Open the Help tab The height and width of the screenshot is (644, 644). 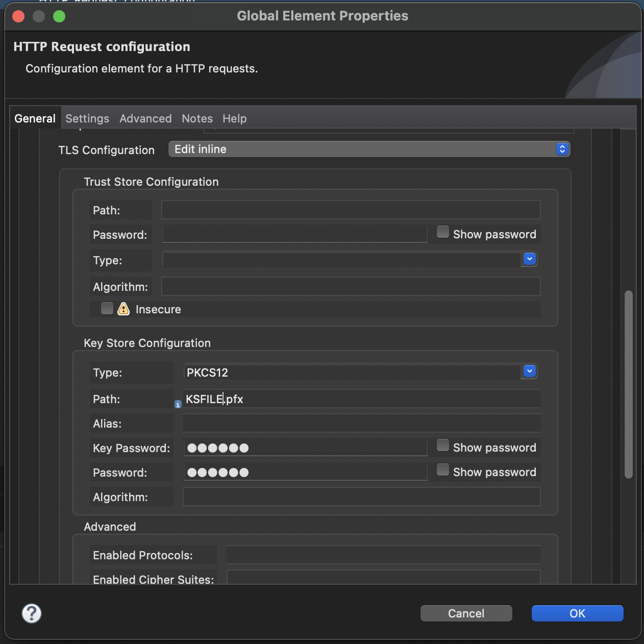point(234,118)
